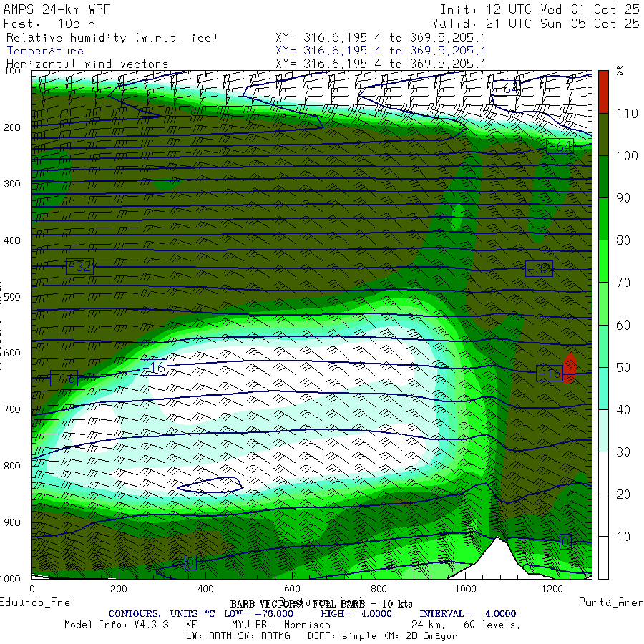The height and width of the screenshot is (644, 644).
Task: Click the '110' color bar tick label
Action: 627,113
